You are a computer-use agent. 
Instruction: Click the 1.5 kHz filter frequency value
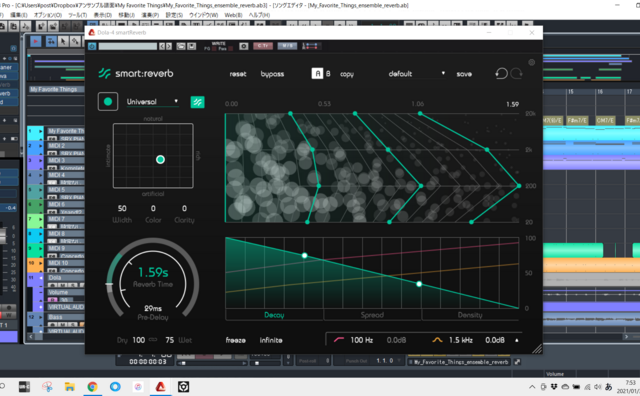click(x=461, y=340)
